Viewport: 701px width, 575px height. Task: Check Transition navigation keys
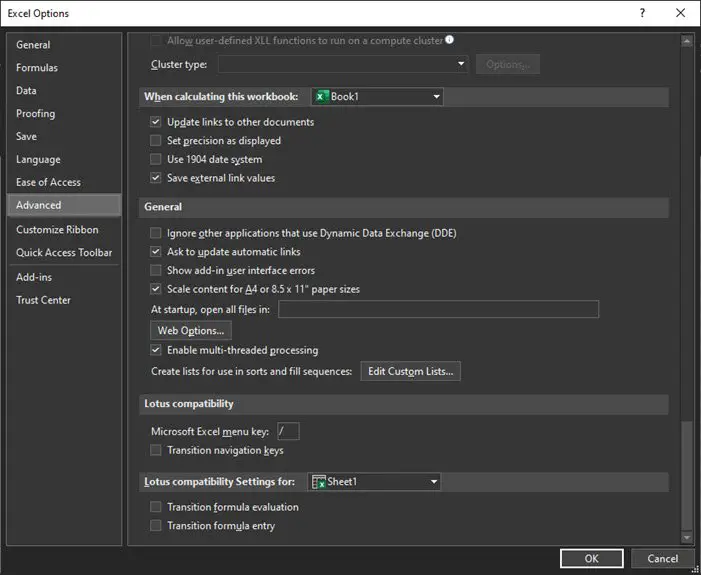point(156,450)
